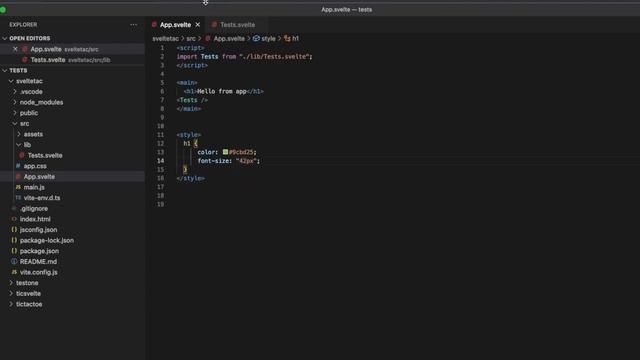Click the src breadcrumb segment
This screenshot has height=360, width=640.
[x=191, y=38]
